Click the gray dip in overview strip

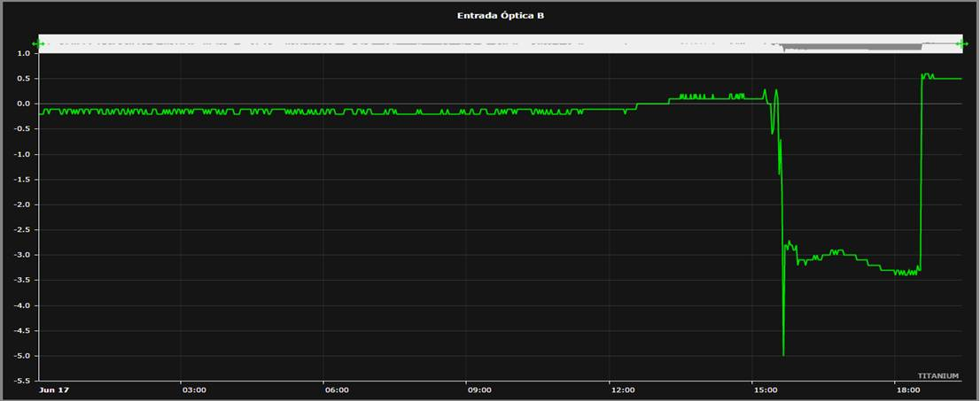(850, 48)
